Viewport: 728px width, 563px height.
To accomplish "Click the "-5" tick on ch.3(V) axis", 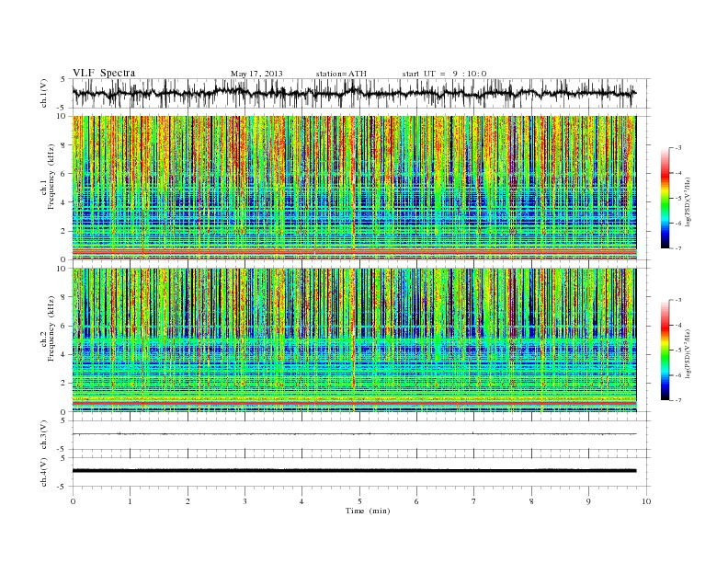I will [x=63, y=449].
